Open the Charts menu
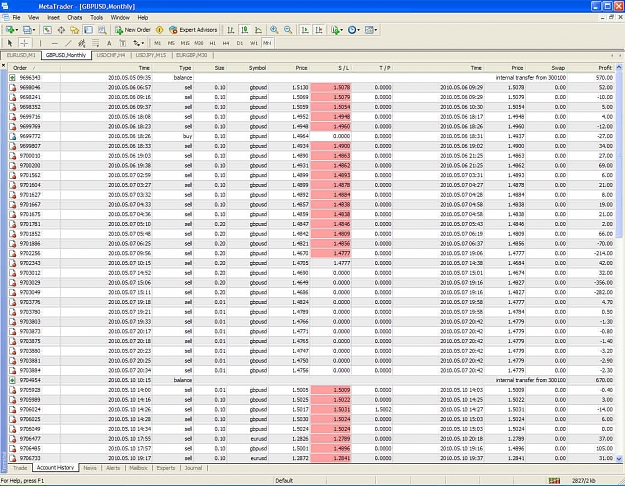Viewport: 625px width, 486px height. pos(75,18)
